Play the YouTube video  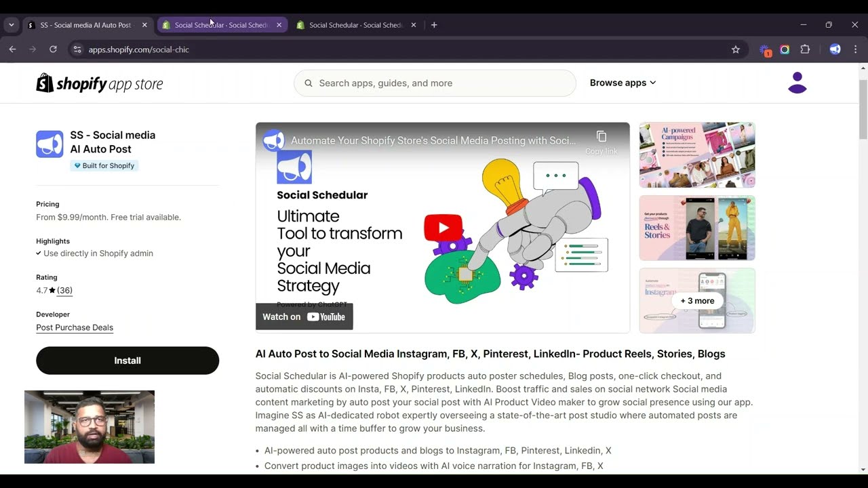(443, 228)
